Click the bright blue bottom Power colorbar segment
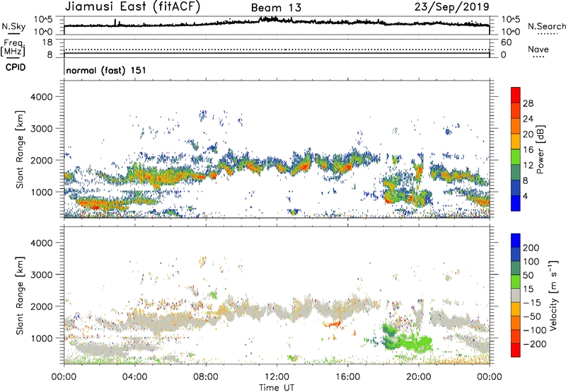 click(x=516, y=203)
